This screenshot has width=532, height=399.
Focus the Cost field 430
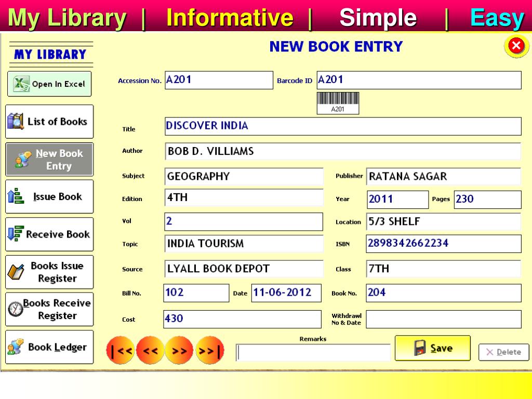click(242, 319)
